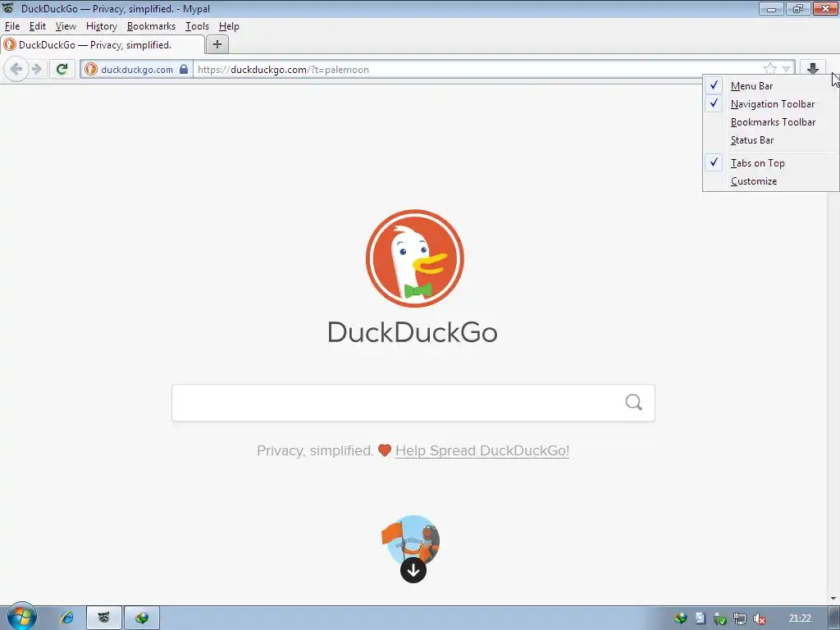Viewport: 840px width, 630px height.
Task: Open the File menu
Action: [11, 26]
